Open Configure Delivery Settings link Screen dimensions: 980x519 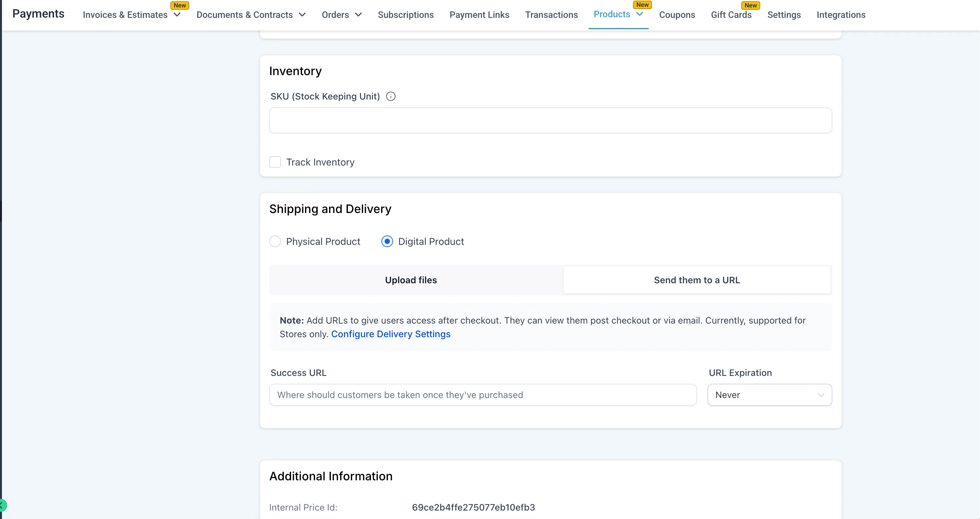pyautogui.click(x=391, y=334)
